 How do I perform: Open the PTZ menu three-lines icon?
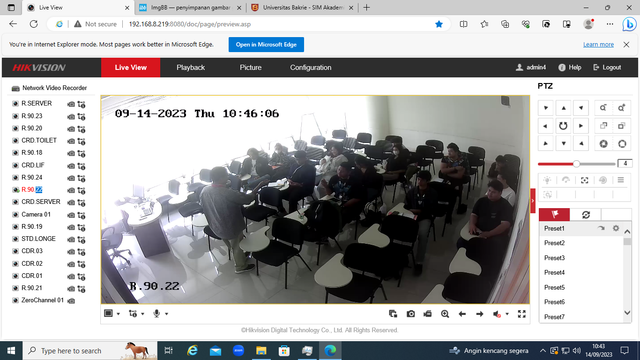point(621,180)
